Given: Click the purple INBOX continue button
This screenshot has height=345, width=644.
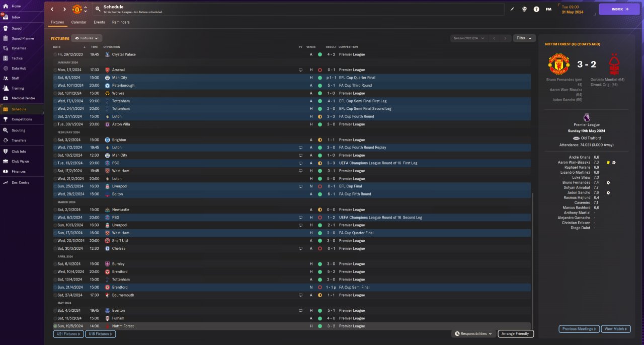Looking at the screenshot, I should pyautogui.click(x=619, y=9).
